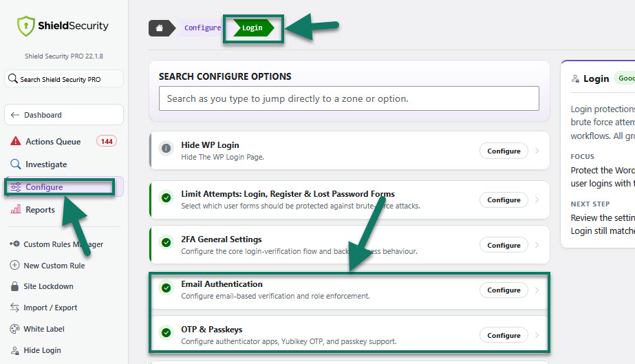Click the info icon beside Hide WP Login

point(166,148)
